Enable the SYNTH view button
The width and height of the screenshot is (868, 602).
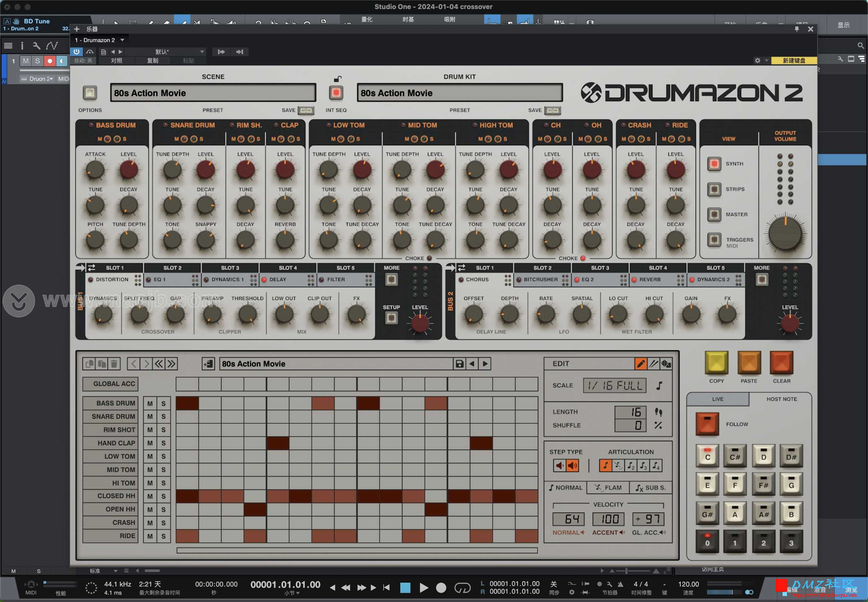pyautogui.click(x=714, y=164)
